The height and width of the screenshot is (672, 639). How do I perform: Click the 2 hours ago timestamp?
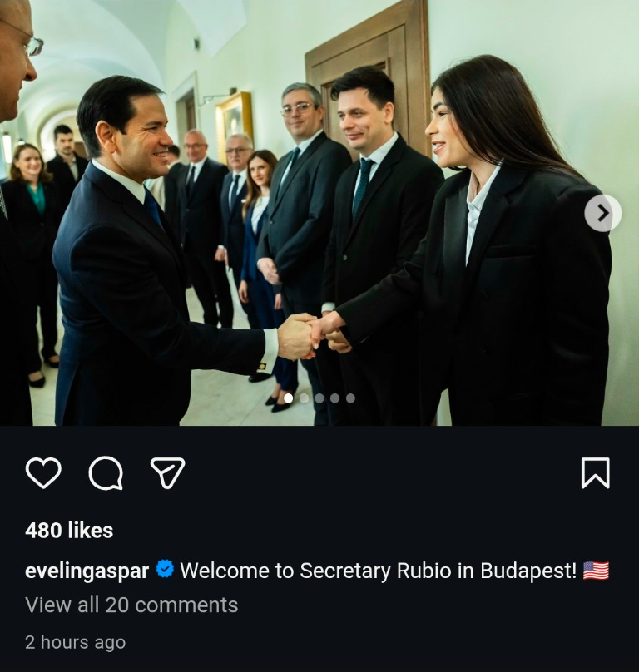click(x=75, y=642)
